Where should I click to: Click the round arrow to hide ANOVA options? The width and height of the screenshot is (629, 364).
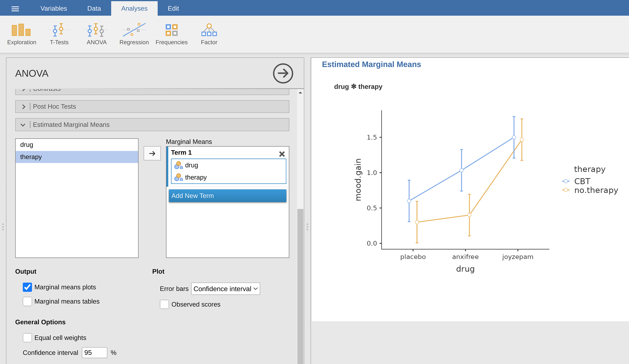283,73
